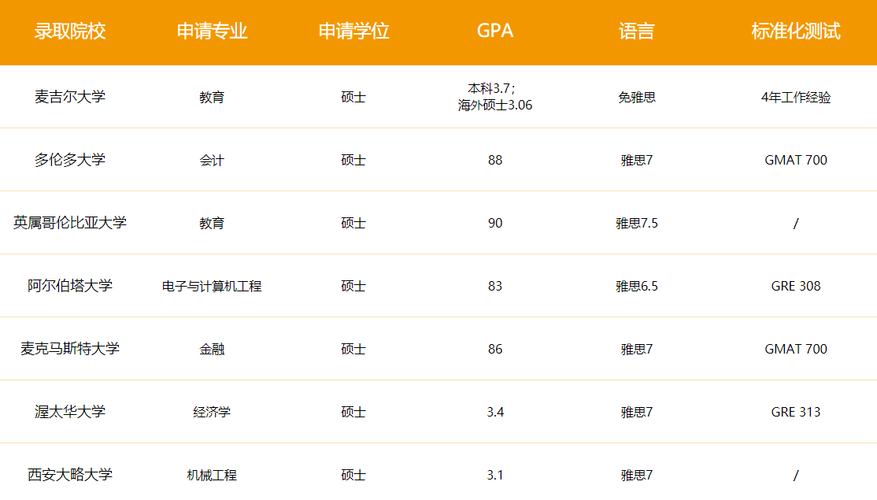Select the slash in 西安大略大学 row
Image resolution: width=877 pixels, height=500 pixels.
(795, 476)
